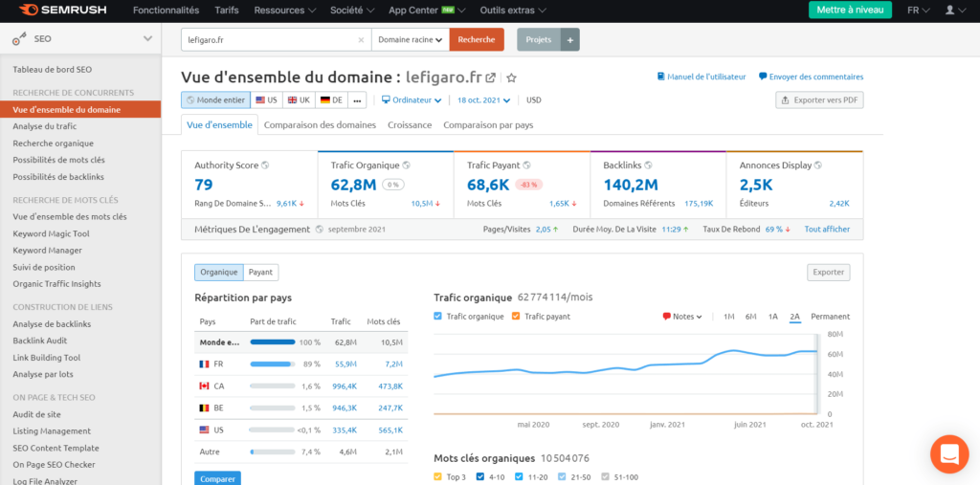Open Keyword Magic Tool in sidebar
Screen dimensions: 980x485
pos(52,233)
